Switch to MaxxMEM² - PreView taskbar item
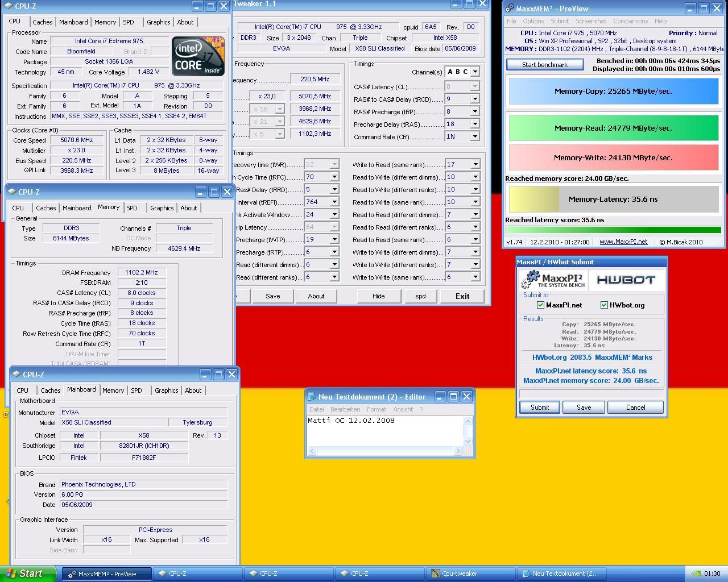 click(x=107, y=573)
